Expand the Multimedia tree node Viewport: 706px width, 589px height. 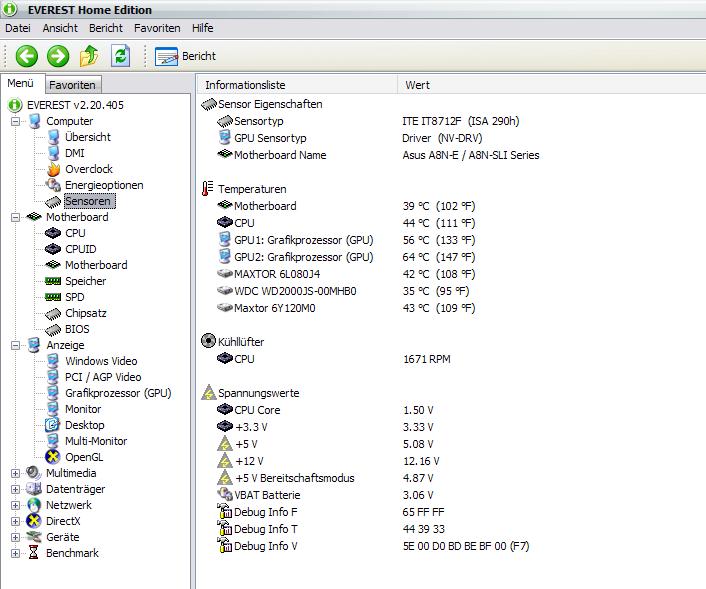point(15,473)
